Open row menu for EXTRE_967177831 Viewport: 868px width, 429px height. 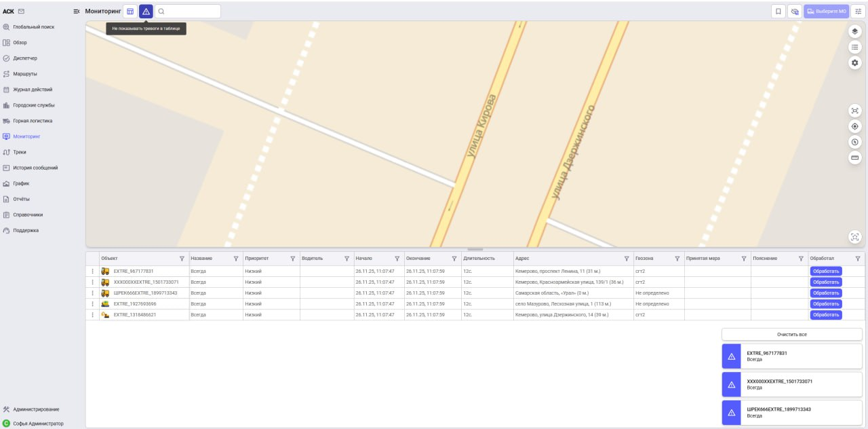93,272
